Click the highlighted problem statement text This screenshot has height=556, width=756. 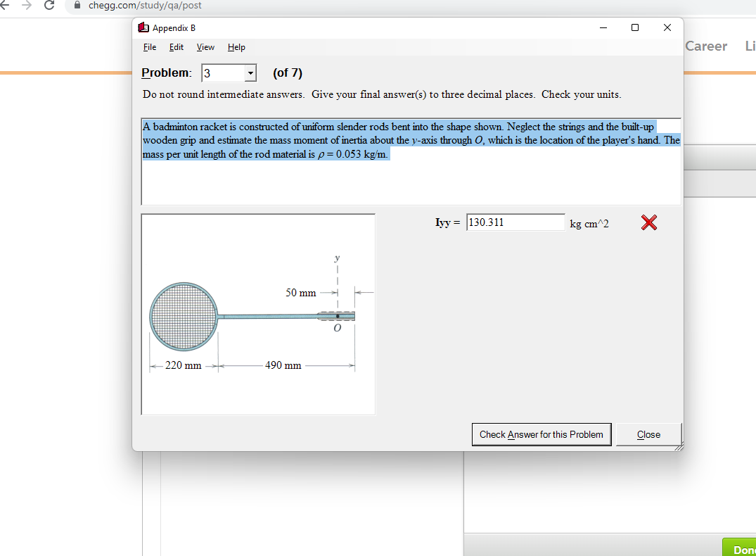(411, 141)
